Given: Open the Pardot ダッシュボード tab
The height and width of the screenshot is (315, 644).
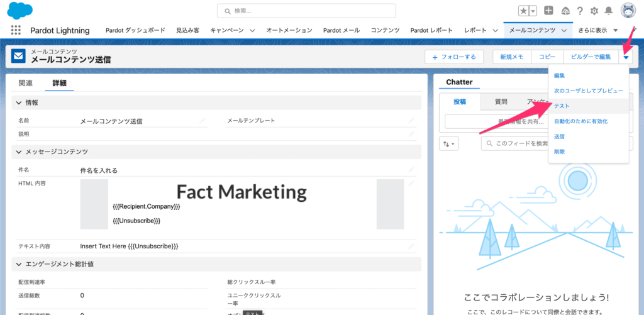Looking at the screenshot, I should 135,30.
